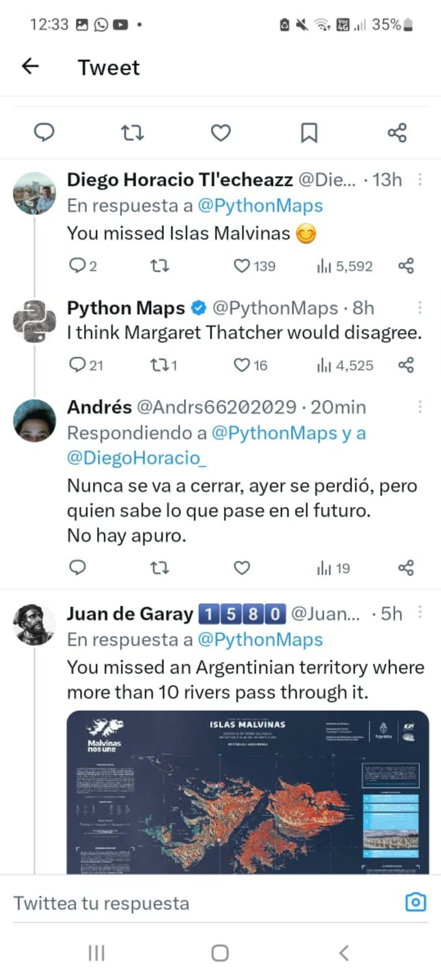441x980 pixels.
Task: Share the main tweet
Action: 397,133
